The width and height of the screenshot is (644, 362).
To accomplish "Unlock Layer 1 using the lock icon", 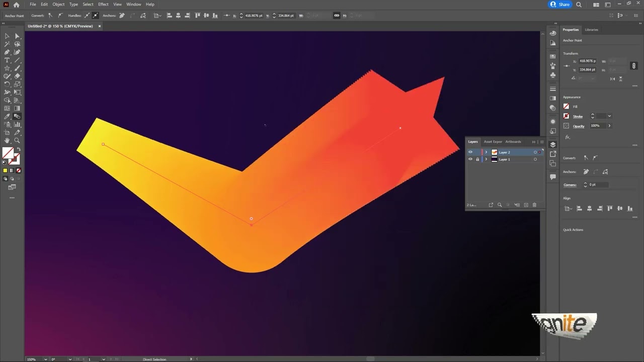I will click(477, 159).
